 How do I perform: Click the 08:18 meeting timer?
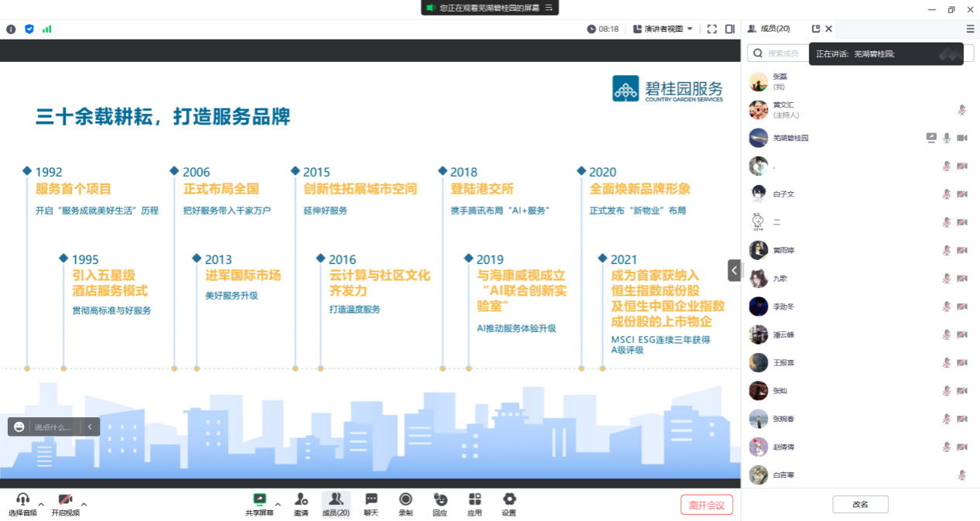[603, 29]
